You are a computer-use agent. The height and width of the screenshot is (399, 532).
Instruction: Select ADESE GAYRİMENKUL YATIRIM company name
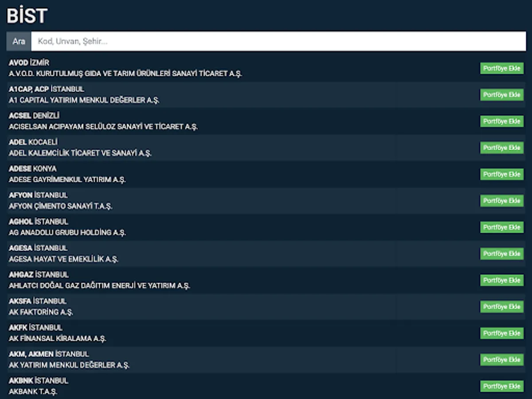tap(67, 180)
